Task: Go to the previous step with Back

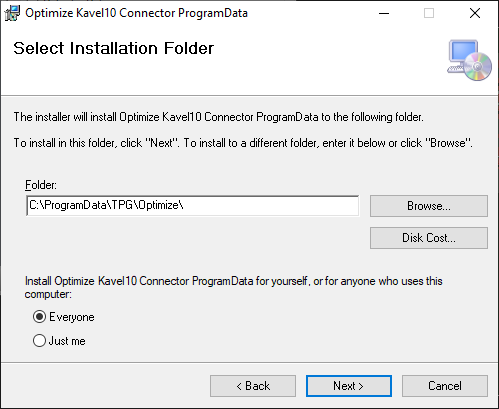Action: pyautogui.click(x=253, y=386)
